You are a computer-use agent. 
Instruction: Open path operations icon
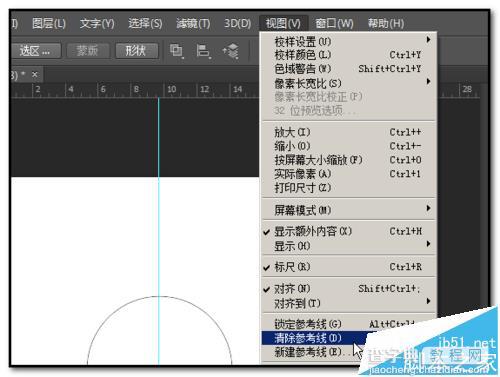(x=176, y=51)
